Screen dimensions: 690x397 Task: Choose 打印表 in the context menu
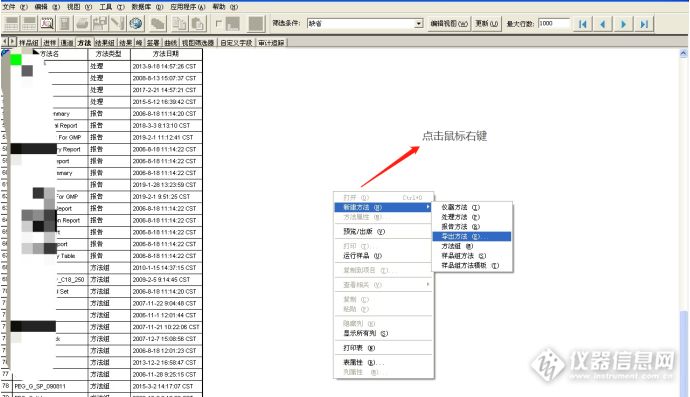pyautogui.click(x=383, y=348)
